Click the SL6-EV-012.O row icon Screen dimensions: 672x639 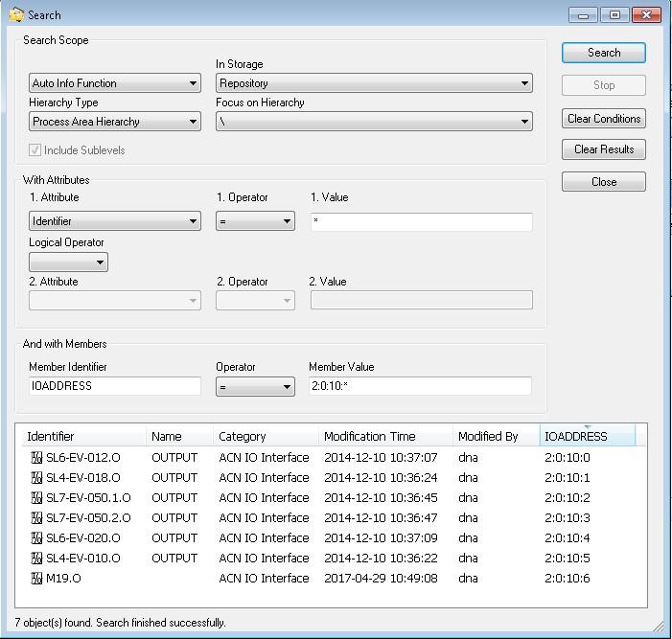(x=36, y=457)
